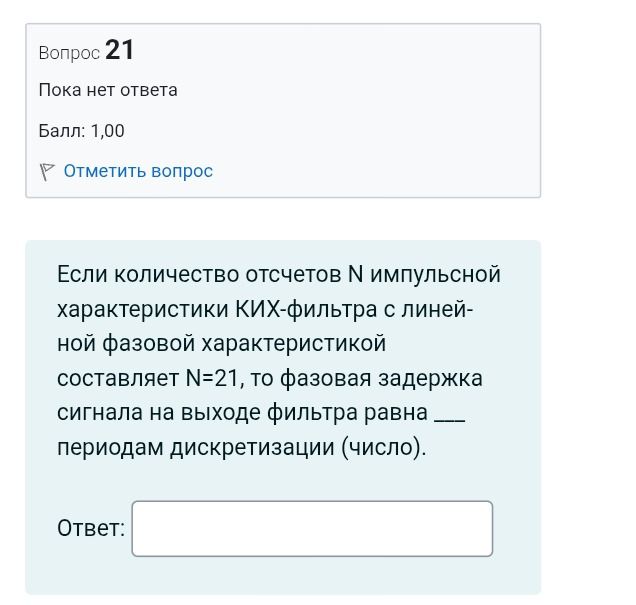The width and height of the screenshot is (636, 605).
Task: Click the blank underscore in question text
Action: (449, 421)
